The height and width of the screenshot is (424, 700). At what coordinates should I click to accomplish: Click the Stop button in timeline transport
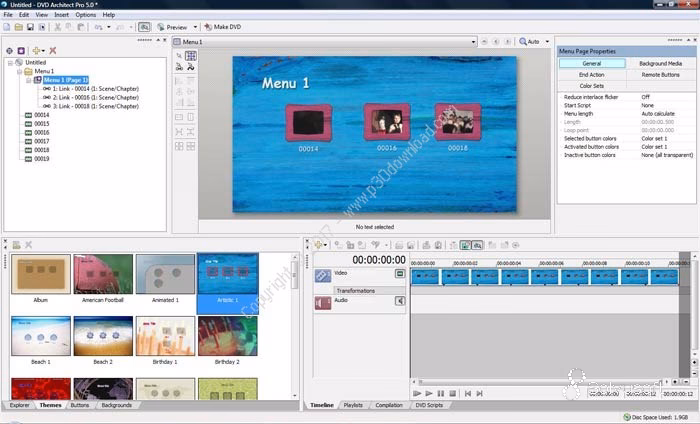pos(453,394)
